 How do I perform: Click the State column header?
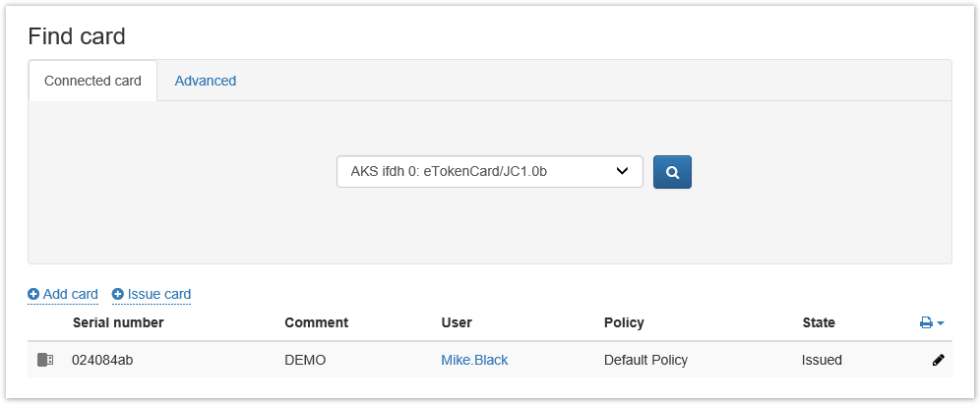819,322
